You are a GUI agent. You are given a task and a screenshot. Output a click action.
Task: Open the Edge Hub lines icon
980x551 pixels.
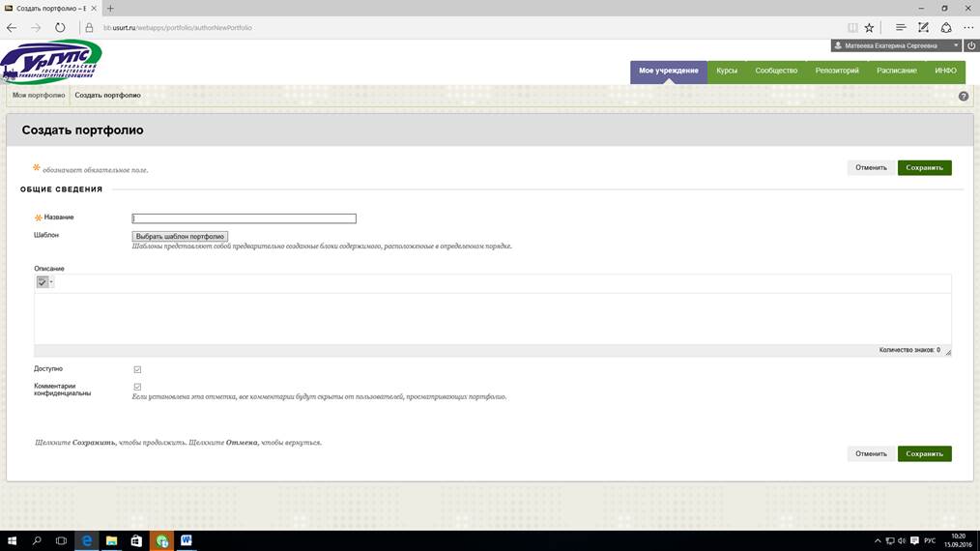[901, 27]
